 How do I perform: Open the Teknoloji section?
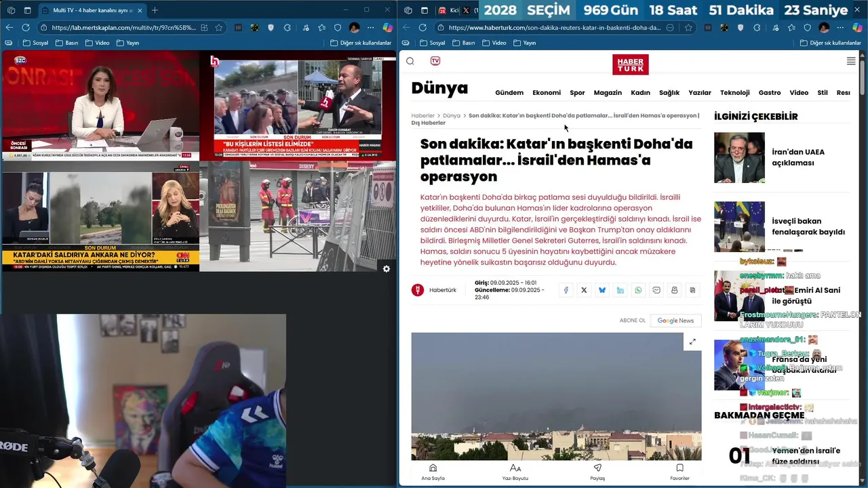735,93
